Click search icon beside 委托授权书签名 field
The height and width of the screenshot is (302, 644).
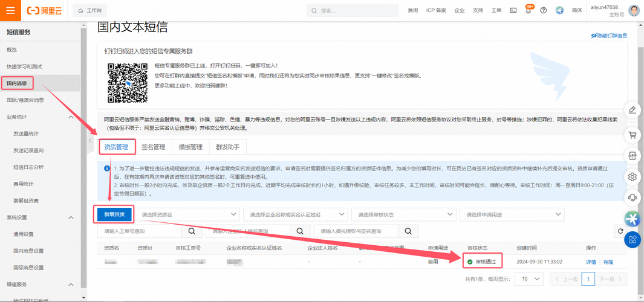coord(408,231)
